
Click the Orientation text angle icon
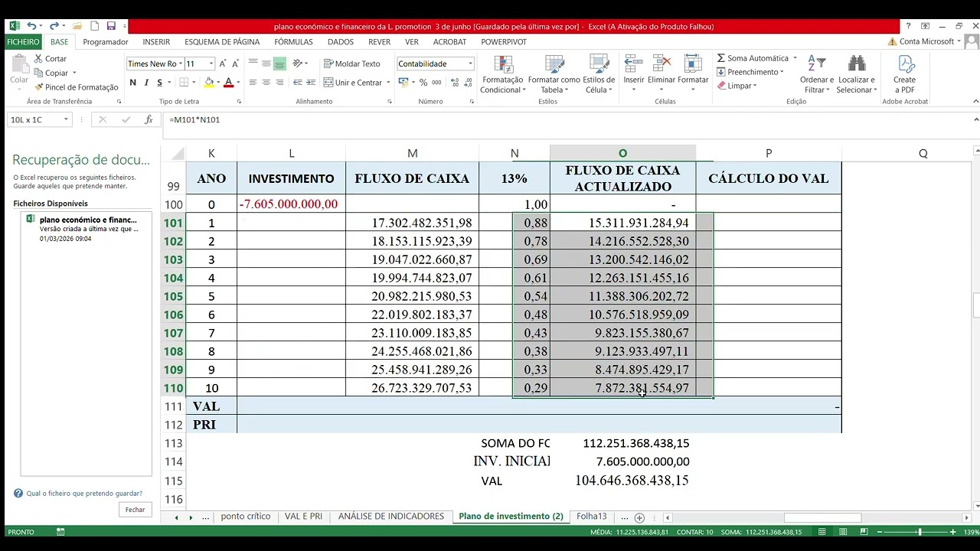pyautogui.click(x=298, y=64)
